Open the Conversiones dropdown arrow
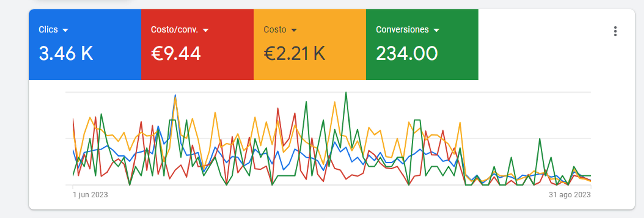 tap(436, 30)
